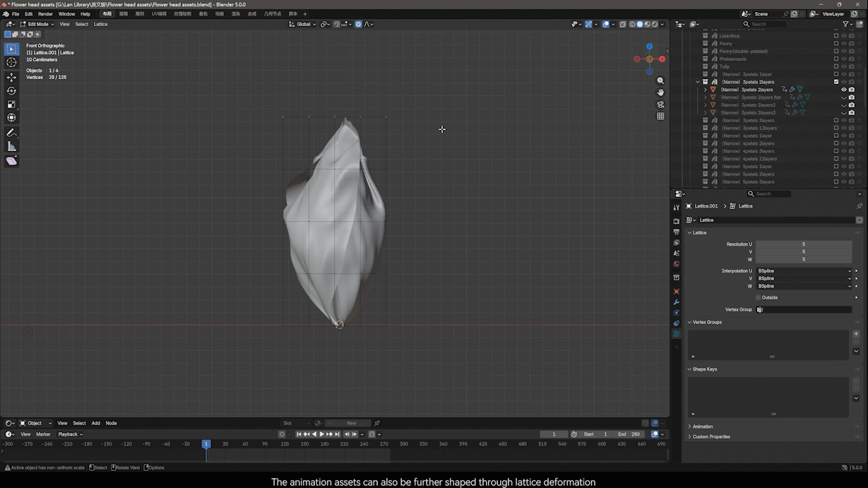Image resolution: width=868 pixels, height=488 pixels.
Task: Activate the Rotate tool
Action: pos(11,91)
